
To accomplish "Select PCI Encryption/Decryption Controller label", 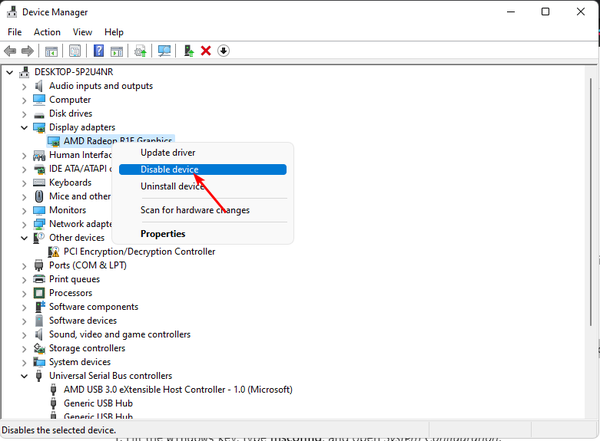I will (139, 252).
